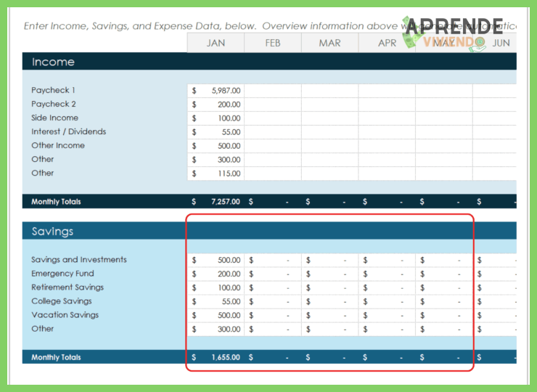Click the 115.00 Other income cell

(216, 173)
